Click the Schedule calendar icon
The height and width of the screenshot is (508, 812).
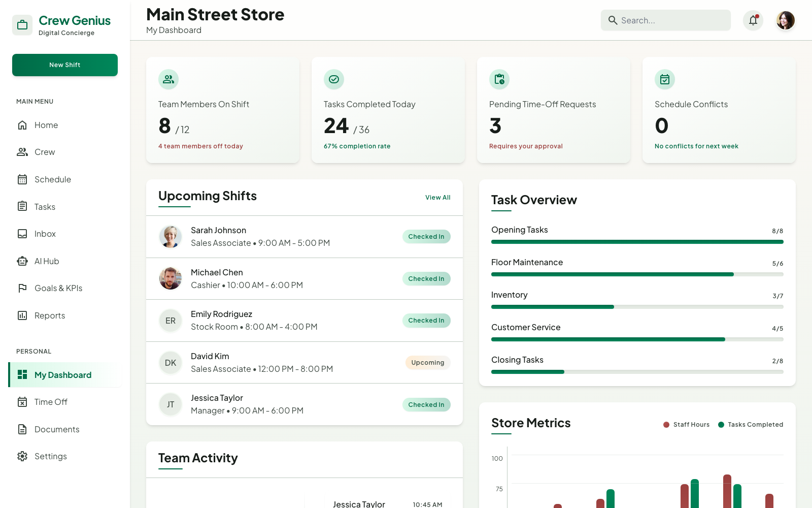tap(22, 179)
